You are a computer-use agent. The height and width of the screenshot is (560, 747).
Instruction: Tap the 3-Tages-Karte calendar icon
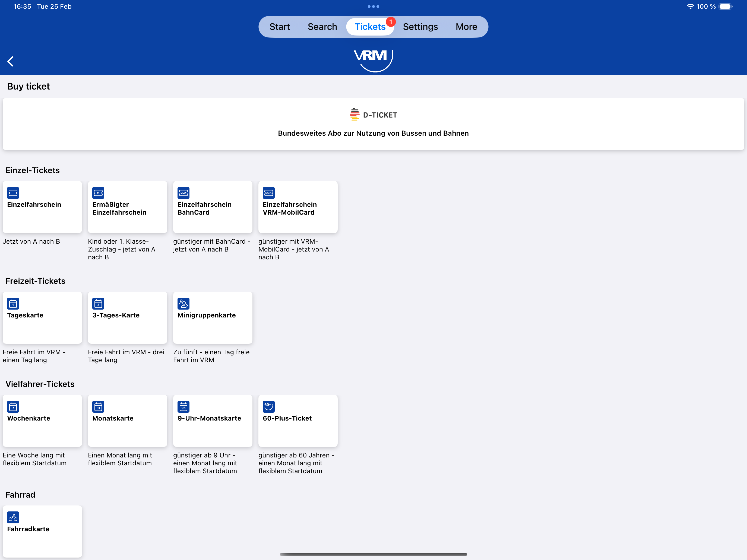tap(98, 303)
